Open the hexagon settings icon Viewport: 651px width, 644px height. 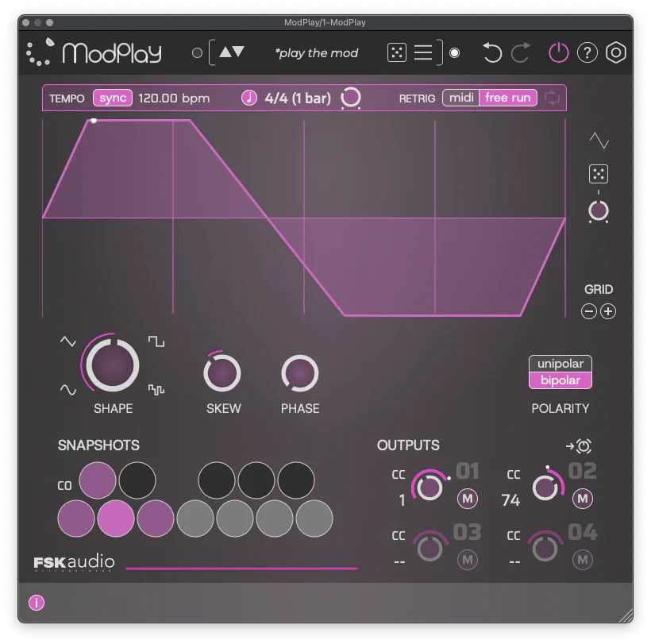[616, 53]
